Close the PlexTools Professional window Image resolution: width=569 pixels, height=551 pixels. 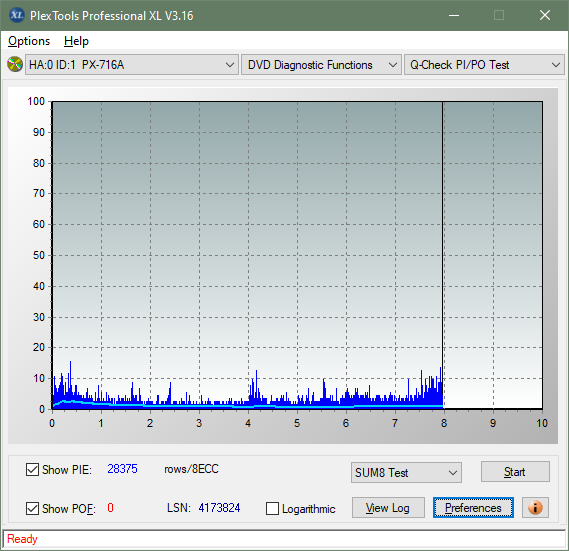[x=545, y=16]
